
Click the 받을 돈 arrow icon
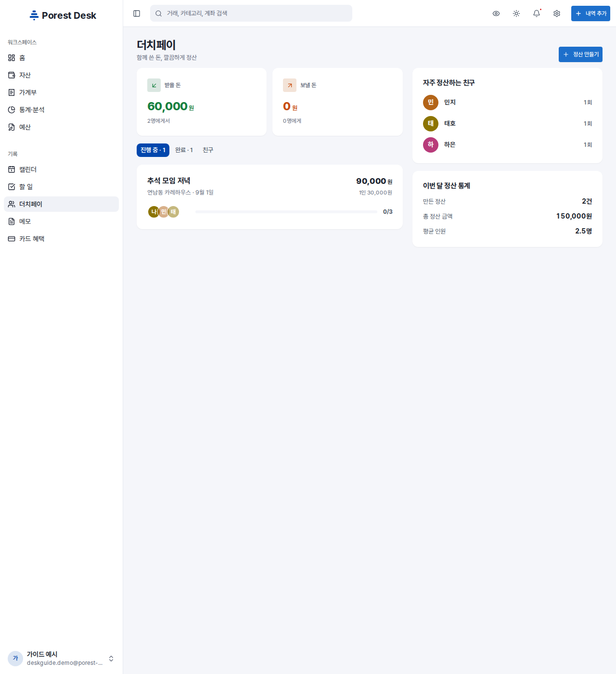point(154,85)
